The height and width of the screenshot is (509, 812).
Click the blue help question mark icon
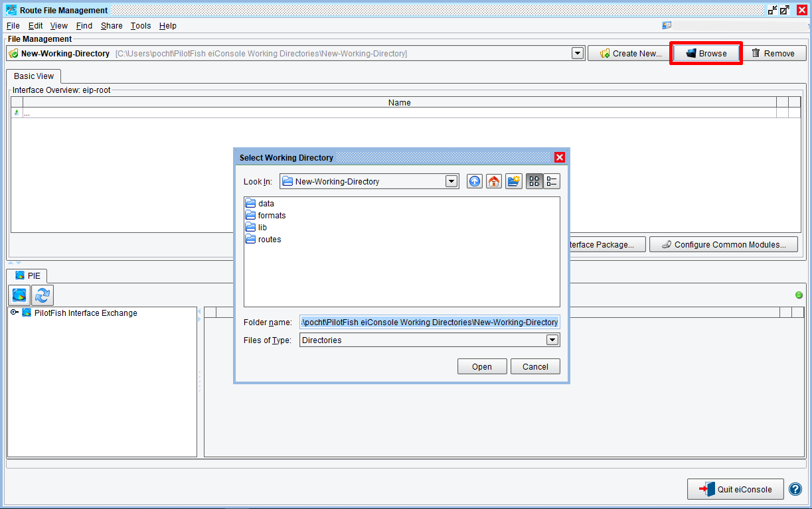pyautogui.click(x=795, y=489)
